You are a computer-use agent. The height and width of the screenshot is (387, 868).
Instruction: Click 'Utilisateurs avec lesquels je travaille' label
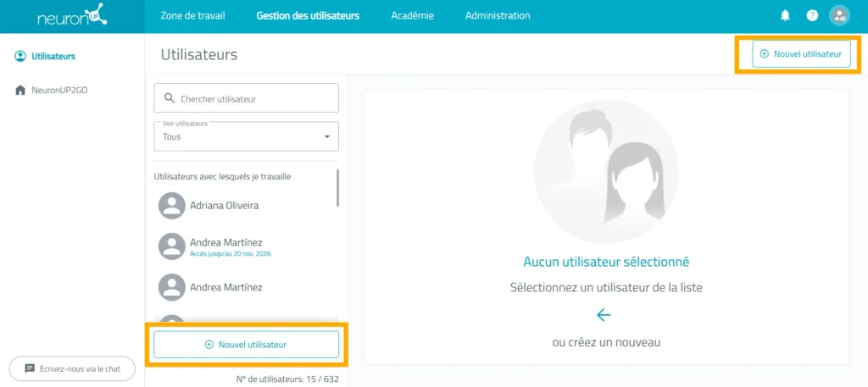(x=223, y=177)
